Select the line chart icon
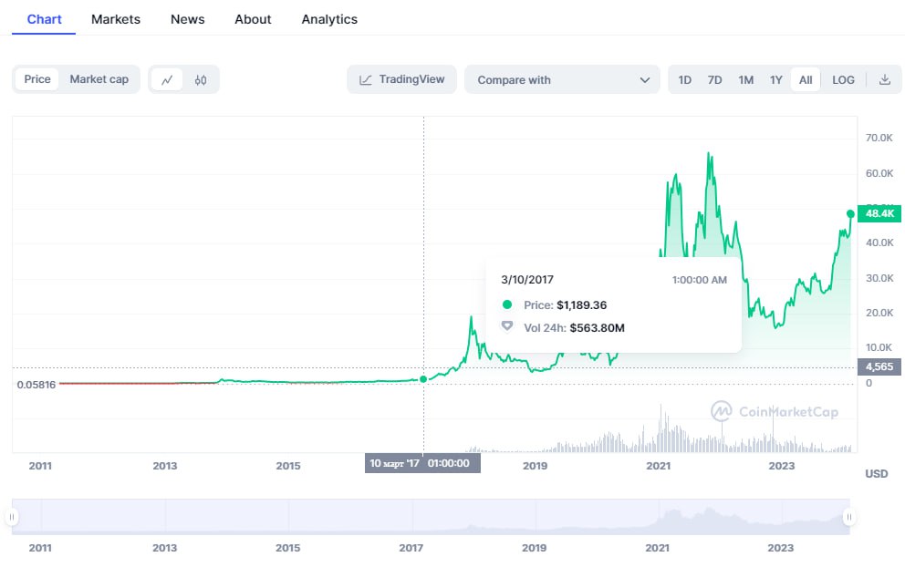Image resolution: width=905 pixels, height=588 pixels. 167,80
